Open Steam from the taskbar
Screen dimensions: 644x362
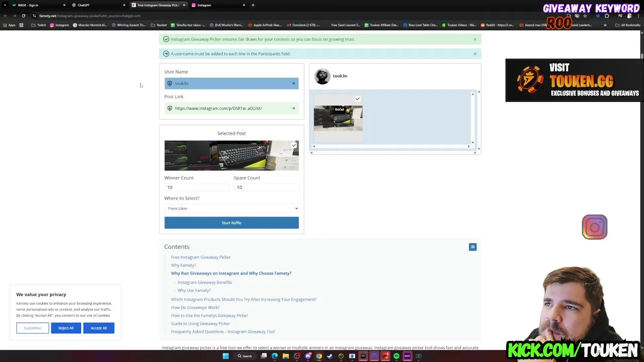(330, 356)
